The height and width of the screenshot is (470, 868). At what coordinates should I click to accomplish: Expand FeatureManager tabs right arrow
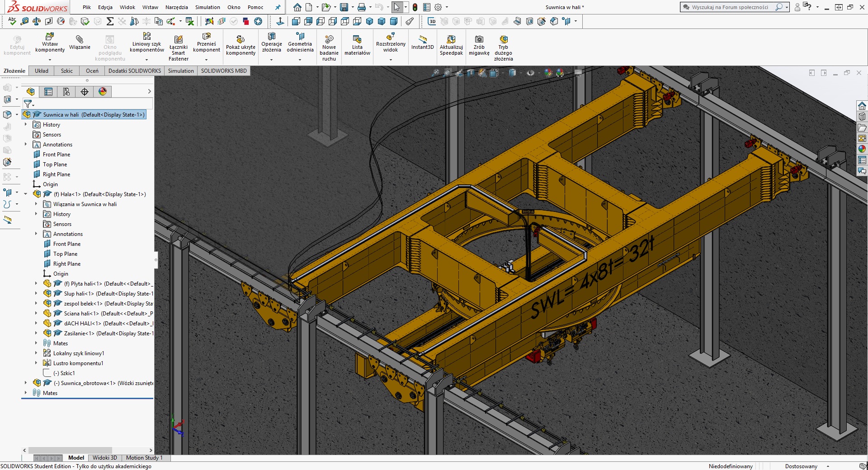[x=150, y=91]
